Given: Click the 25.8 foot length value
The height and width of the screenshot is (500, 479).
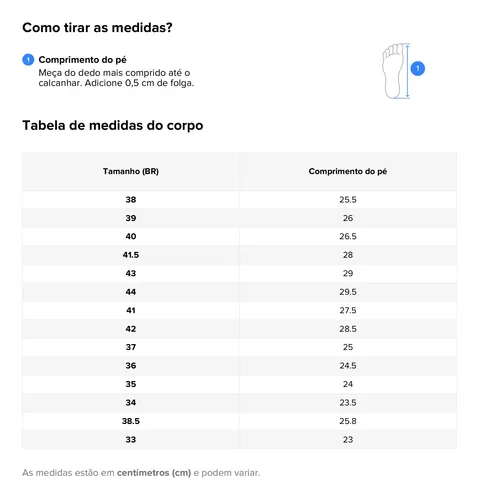Looking at the screenshot, I should click(x=348, y=421).
